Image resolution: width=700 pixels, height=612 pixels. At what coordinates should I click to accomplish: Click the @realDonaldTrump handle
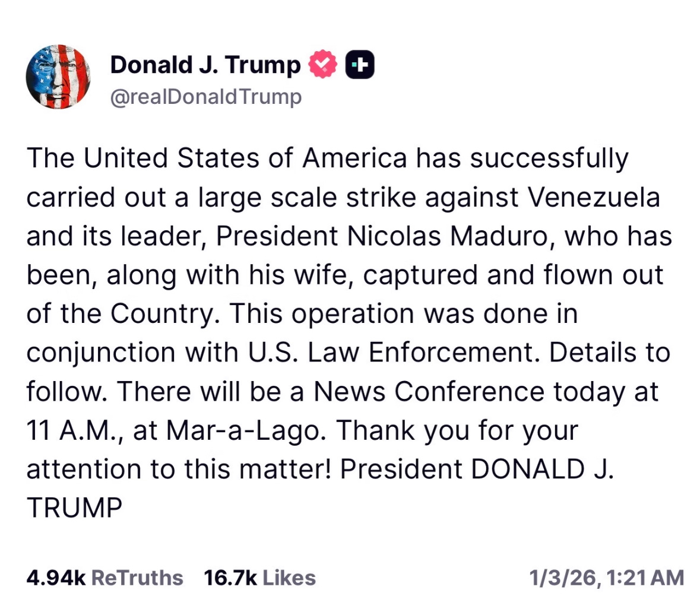(x=206, y=97)
